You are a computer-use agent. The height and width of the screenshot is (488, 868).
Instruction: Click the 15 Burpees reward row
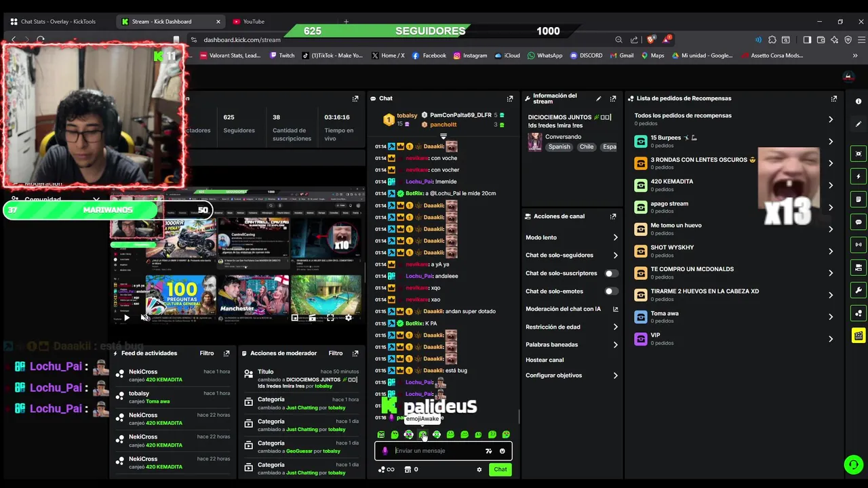point(734,141)
